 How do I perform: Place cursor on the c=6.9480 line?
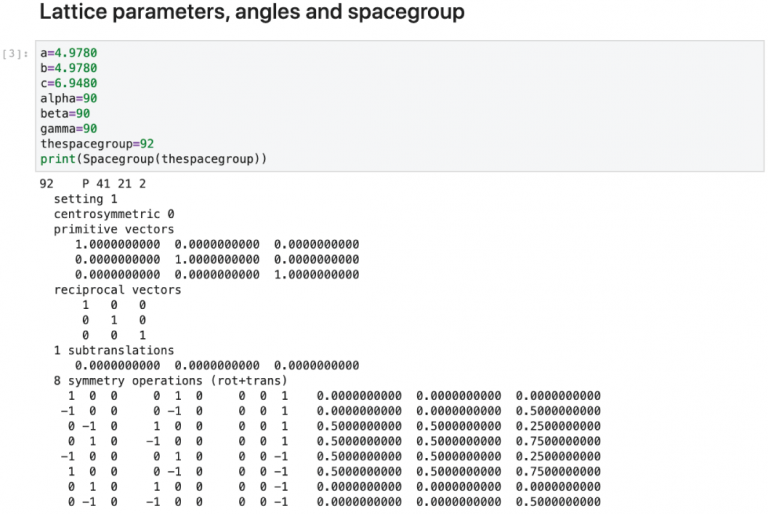click(69, 83)
